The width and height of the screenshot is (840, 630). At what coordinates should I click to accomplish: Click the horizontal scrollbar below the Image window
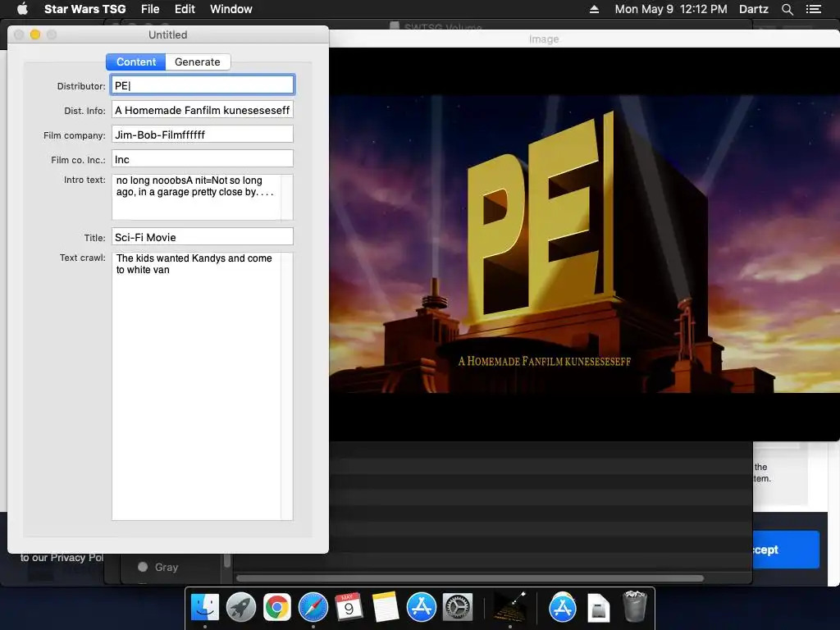point(470,578)
